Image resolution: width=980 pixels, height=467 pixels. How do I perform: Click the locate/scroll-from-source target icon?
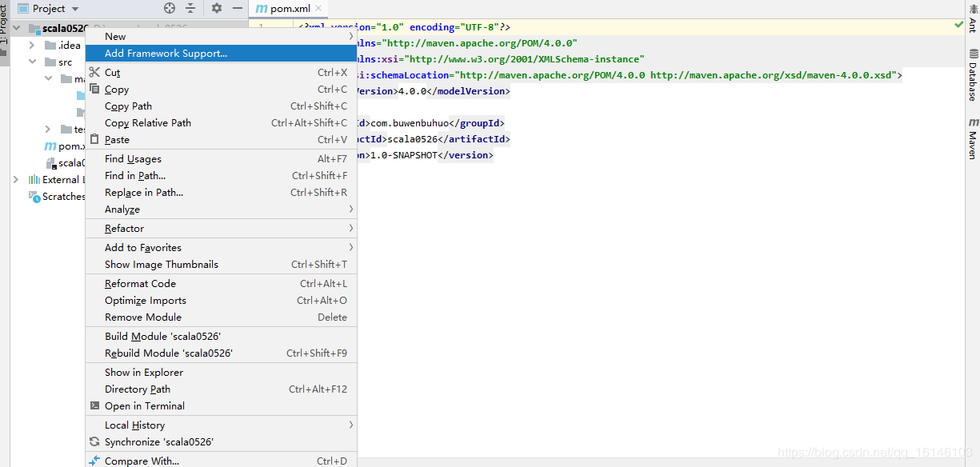170,8
